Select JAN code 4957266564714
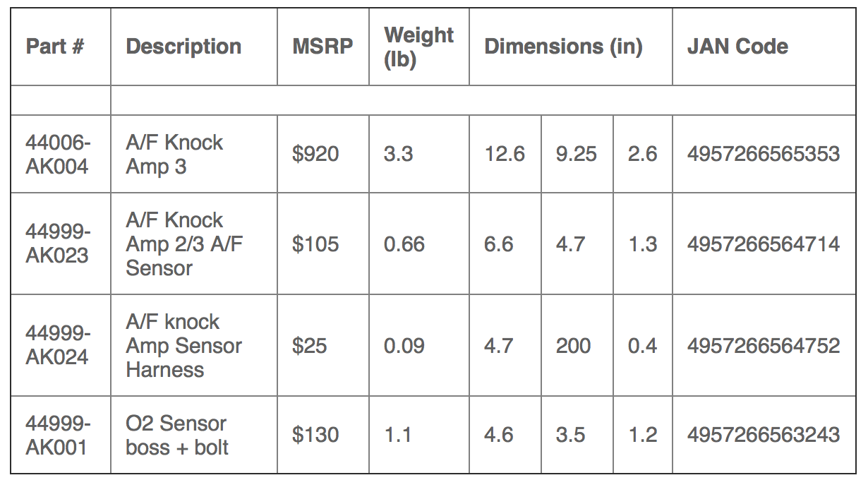 [764, 244]
